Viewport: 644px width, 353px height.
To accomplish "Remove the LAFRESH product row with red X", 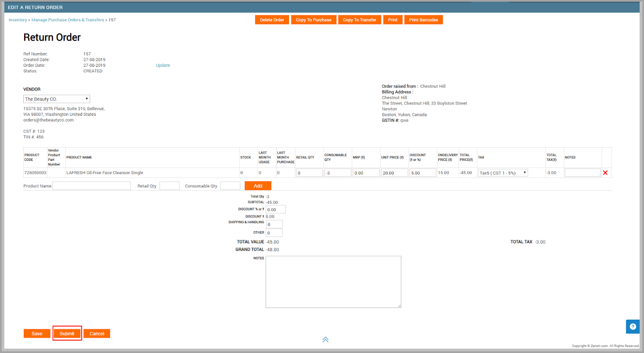I will click(x=605, y=173).
